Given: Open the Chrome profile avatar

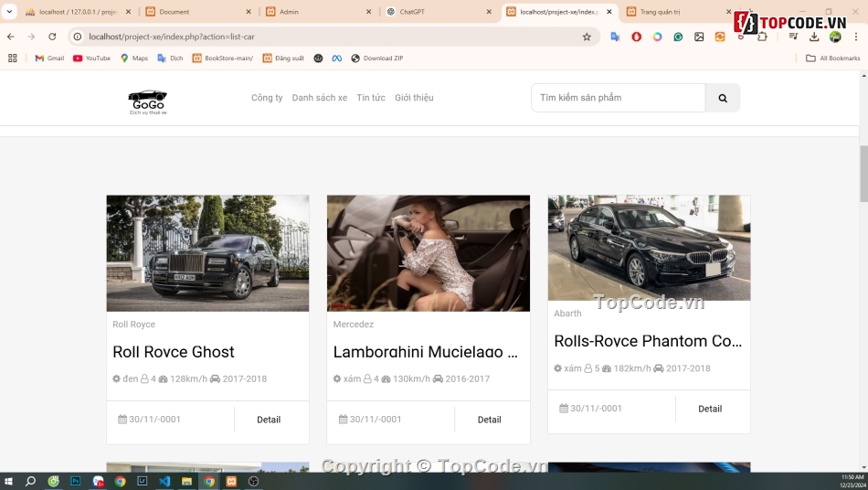Looking at the screenshot, I should 835,37.
